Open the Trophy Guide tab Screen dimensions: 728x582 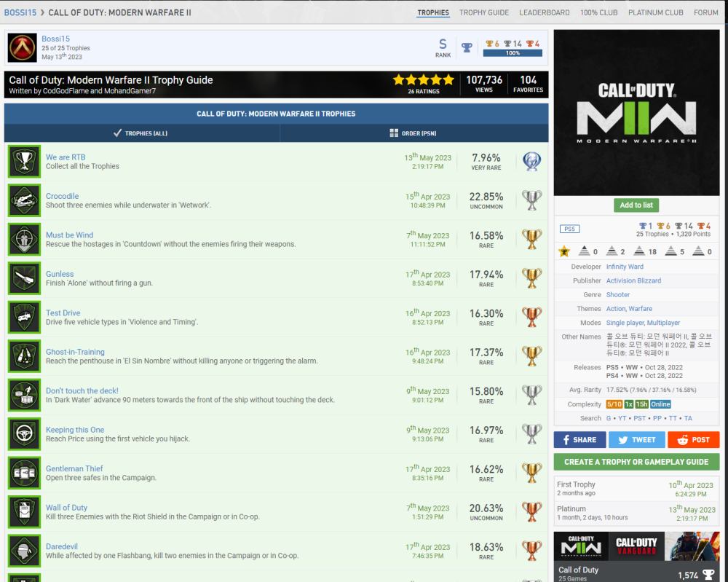tap(483, 12)
